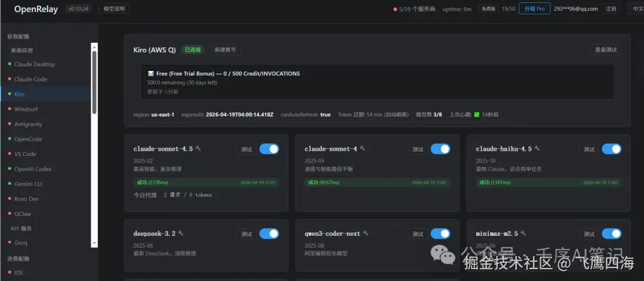Select Gemini CLI in the sidebar

45,184
